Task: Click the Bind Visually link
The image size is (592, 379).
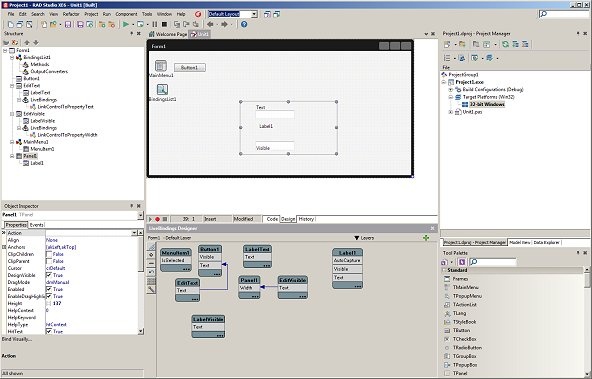Action: (17, 339)
